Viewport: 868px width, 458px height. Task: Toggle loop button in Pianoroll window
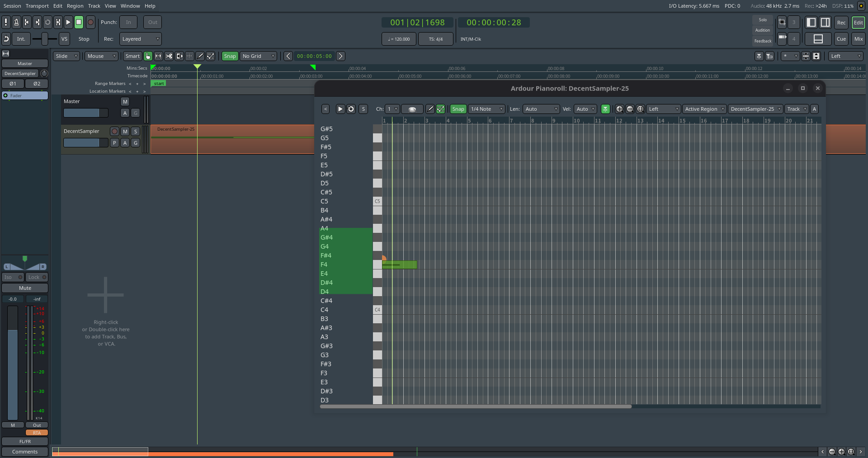tap(351, 109)
